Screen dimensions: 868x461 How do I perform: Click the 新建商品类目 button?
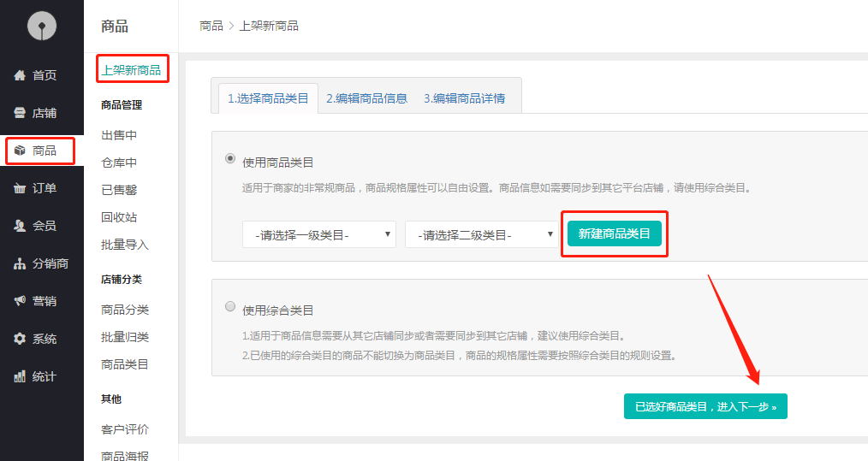coord(614,233)
